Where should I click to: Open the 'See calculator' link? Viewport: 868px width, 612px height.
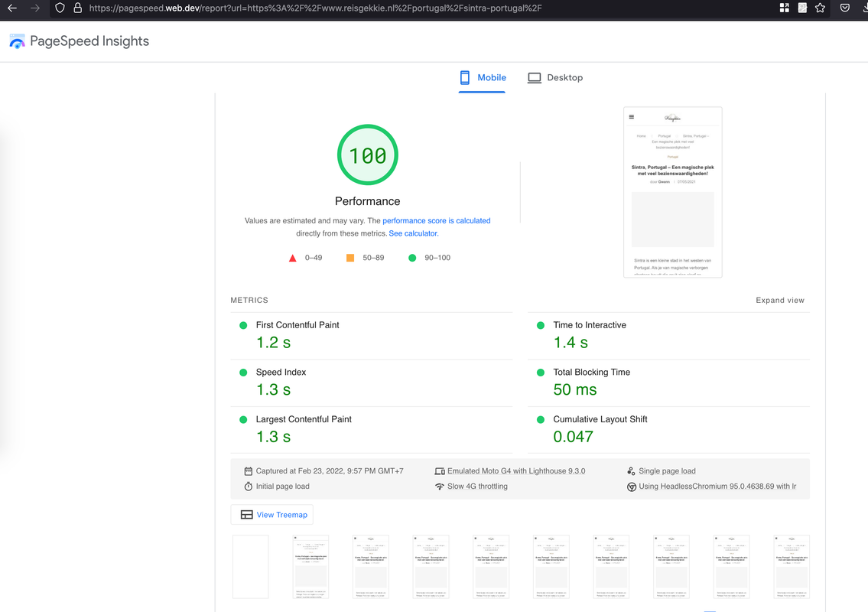coord(412,233)
